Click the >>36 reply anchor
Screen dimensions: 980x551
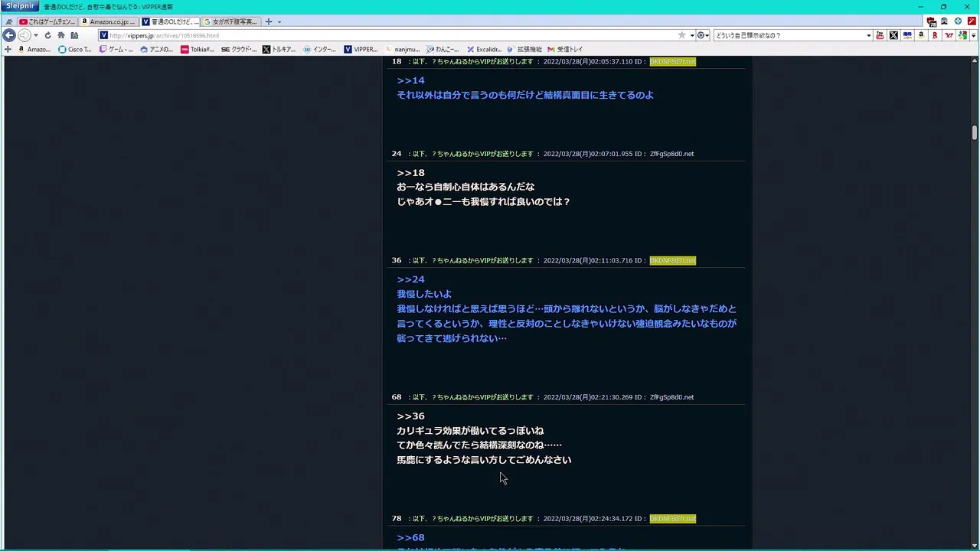410,416
